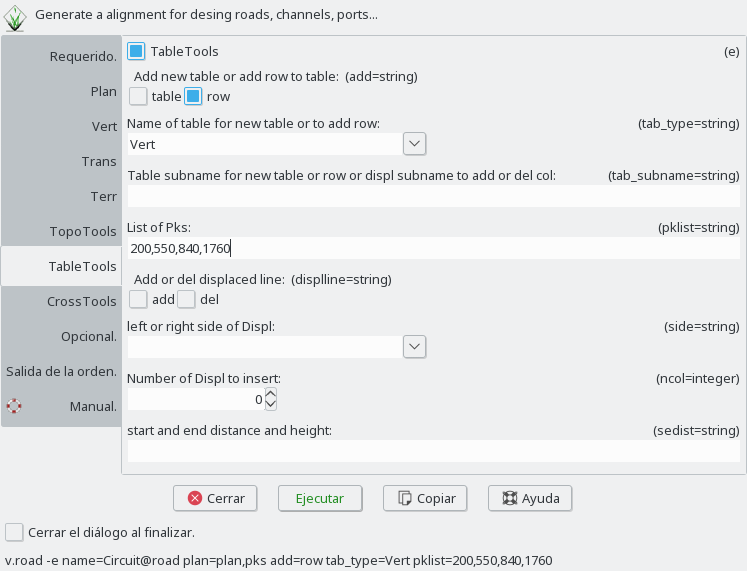Uncheck the TableTools flag checkbox

pos(137,51)
